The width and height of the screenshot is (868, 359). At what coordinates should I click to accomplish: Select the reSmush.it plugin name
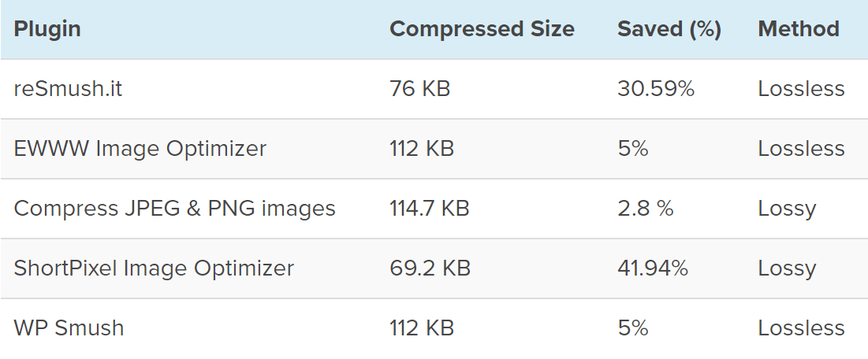[68, 89]
